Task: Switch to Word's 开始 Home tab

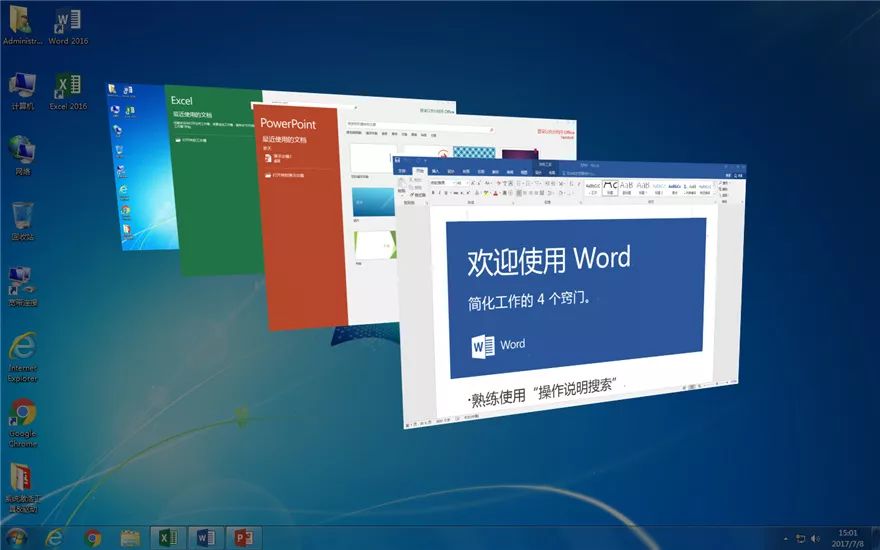Action: 420,171
